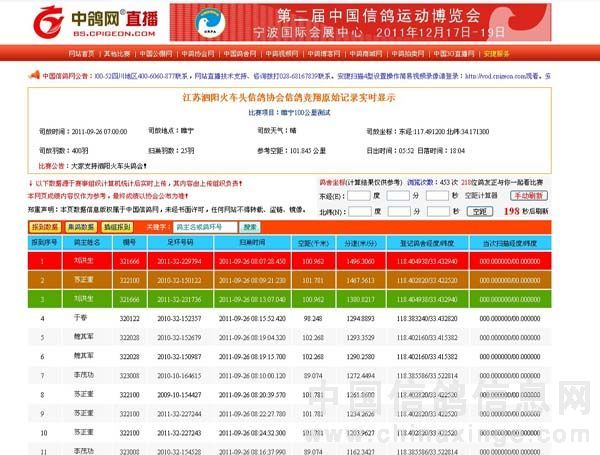Screen dimensions: 600x455
Task: Click the 东经 degree input box
Action: click(x=360, y=196)
